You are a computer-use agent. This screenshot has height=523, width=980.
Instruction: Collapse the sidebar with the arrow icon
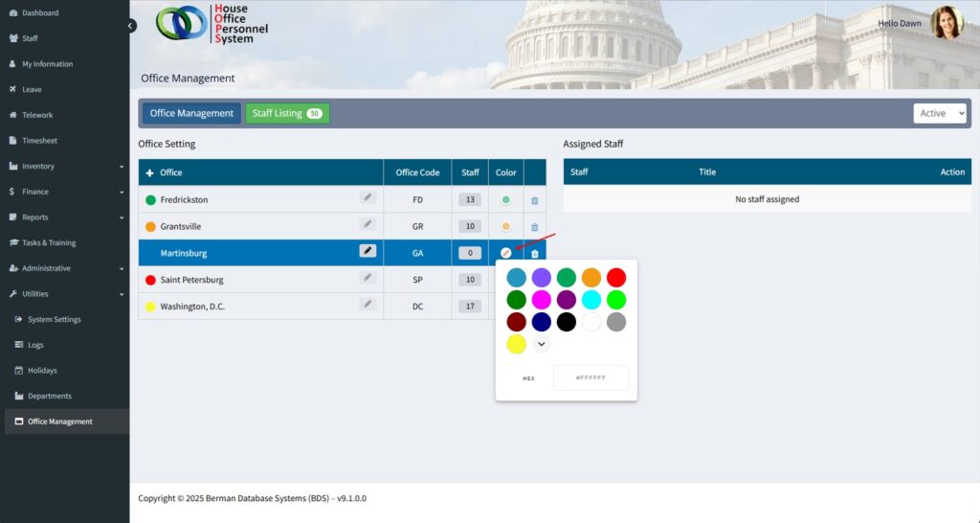[x=131, y=26]
